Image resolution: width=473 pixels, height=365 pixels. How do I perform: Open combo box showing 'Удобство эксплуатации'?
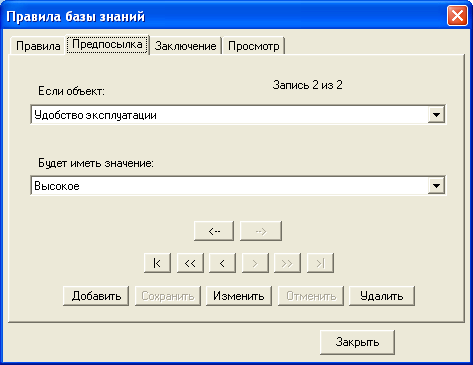click(x=238, y=115)
